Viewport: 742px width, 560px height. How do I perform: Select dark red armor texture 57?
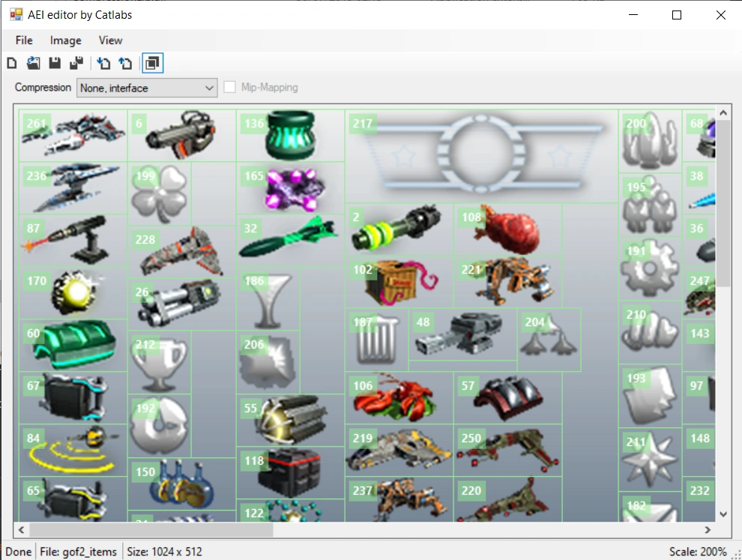point(508,397)
